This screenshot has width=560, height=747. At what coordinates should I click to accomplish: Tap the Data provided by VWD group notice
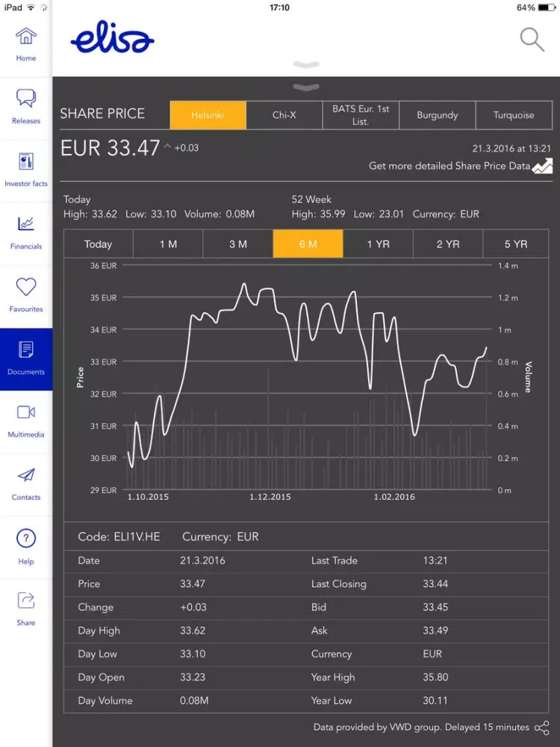(x=421, y=727)
